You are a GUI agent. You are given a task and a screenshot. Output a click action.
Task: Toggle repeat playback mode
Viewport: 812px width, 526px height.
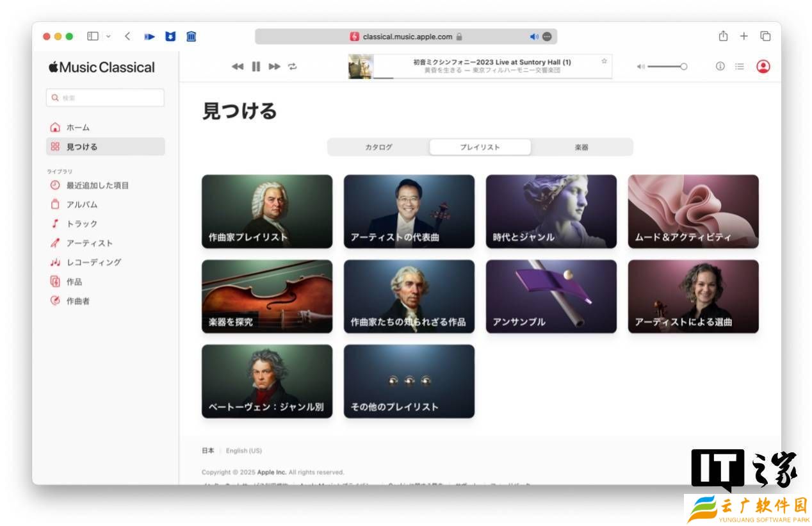(x=293, y=66)
